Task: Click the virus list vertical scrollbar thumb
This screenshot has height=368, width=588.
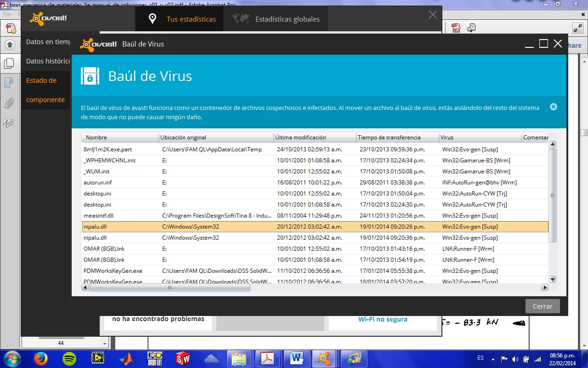Action: click(x=553, y=195)
